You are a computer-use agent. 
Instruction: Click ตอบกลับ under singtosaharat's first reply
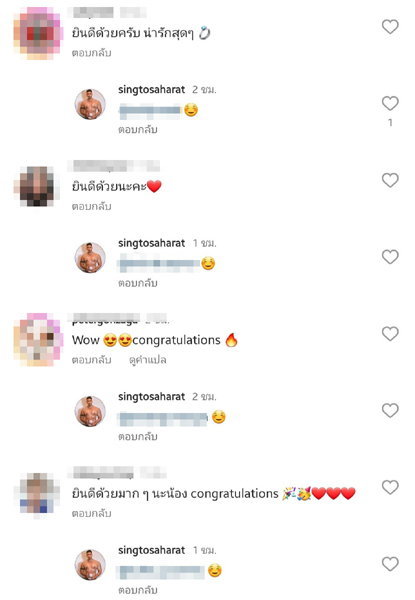coord(138,130)
